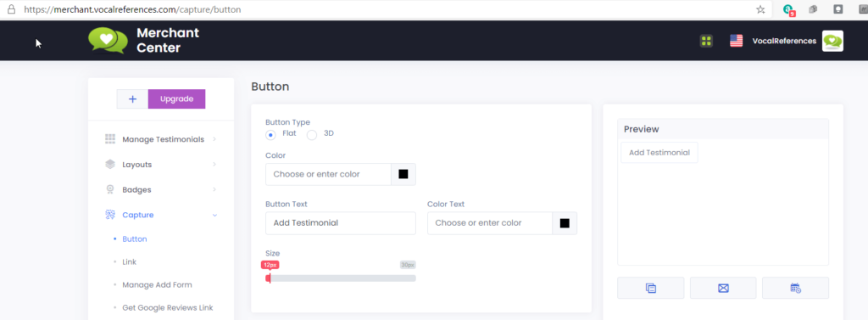868x320 pixels.
Task: Click the Button page heading
Action: pos(270,87)
